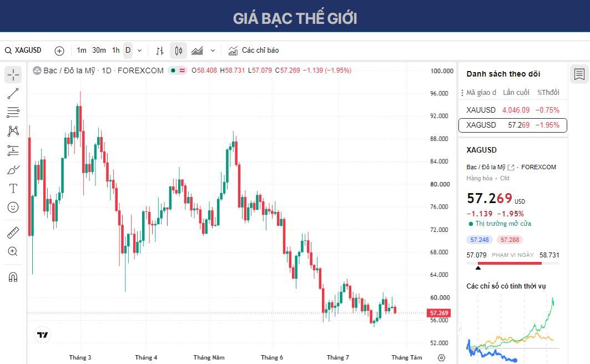This screenshot has height=364, width=590.
Task: Switch to area chart style
Action: click(197, 50)
